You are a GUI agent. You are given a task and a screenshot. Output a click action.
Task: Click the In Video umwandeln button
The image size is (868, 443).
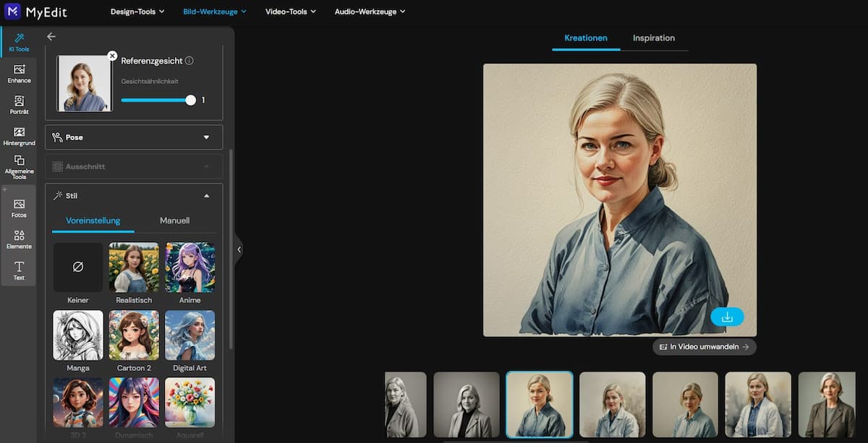click(x=705, y=347)
